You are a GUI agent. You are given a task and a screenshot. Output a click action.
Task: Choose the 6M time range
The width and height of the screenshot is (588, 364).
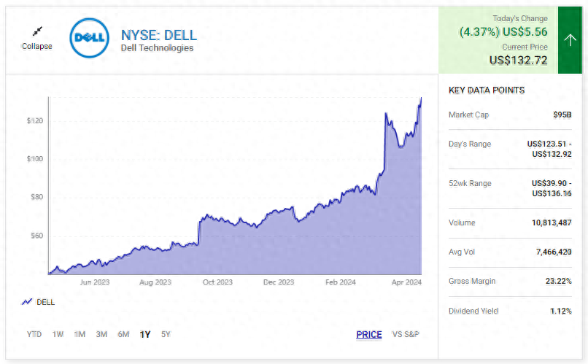(x=123, y=334)
